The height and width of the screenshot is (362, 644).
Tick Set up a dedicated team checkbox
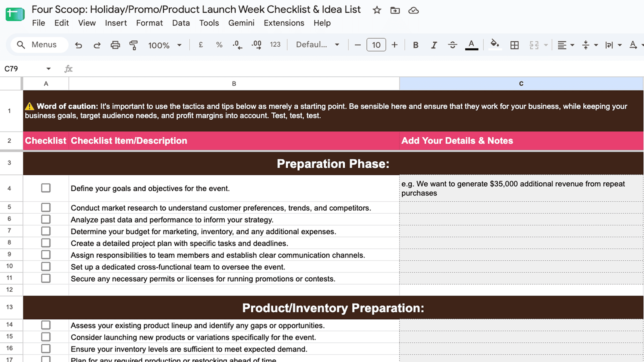(46, 266)
